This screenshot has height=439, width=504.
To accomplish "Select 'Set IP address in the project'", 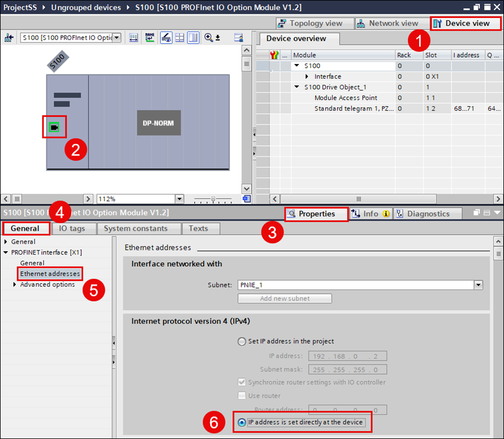I will [242, 341].
